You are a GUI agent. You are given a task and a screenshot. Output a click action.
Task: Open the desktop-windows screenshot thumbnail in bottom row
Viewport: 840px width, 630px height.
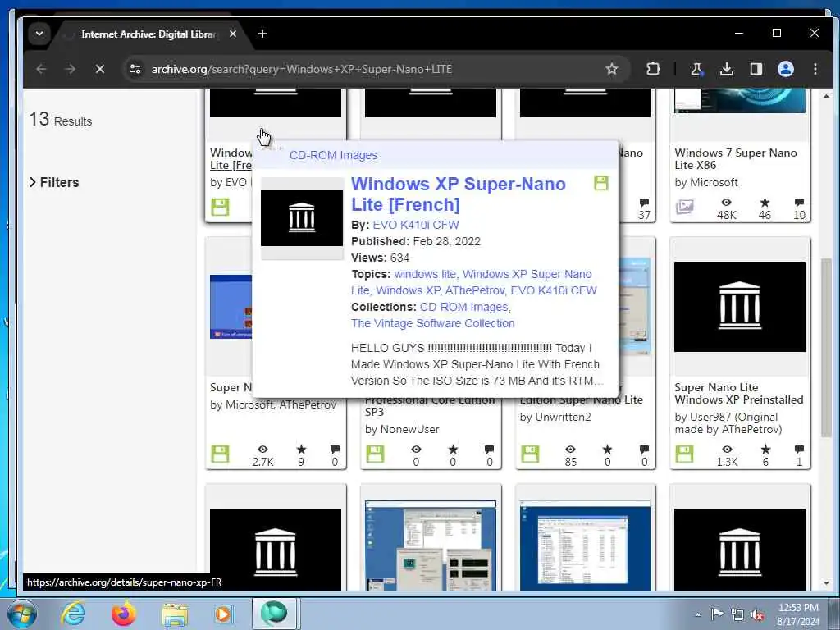click(x=431, y=546)
